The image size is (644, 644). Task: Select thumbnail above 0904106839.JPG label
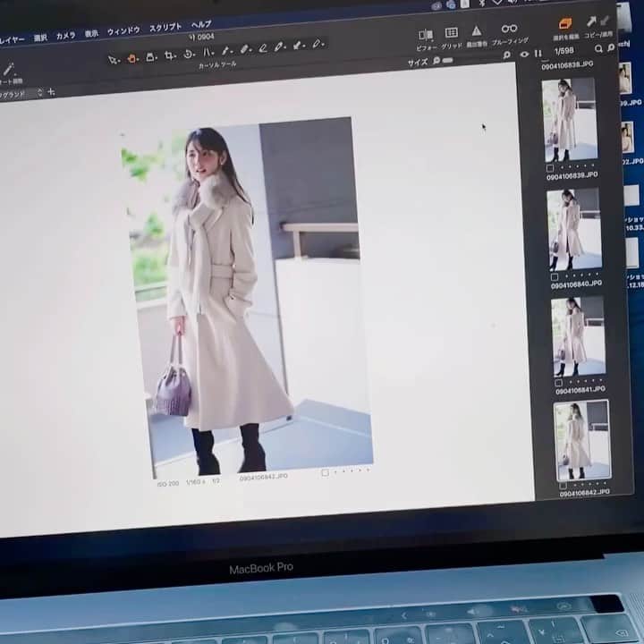[x=570, y=120]
